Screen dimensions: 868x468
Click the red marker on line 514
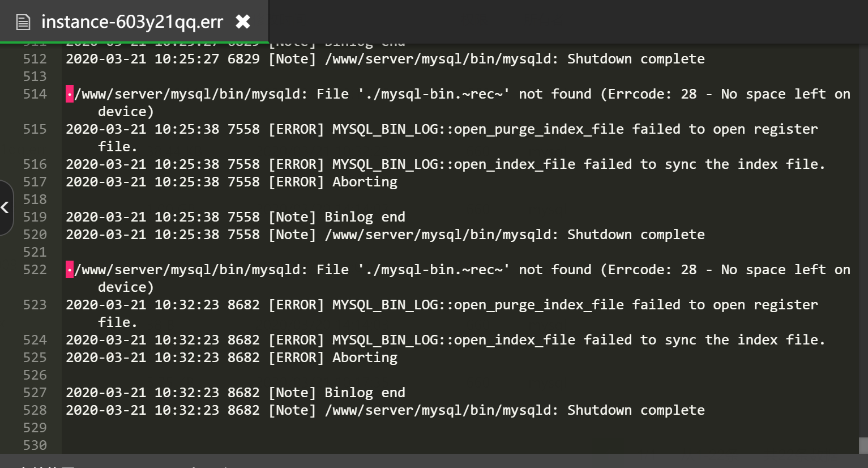[x=70, y=94]
